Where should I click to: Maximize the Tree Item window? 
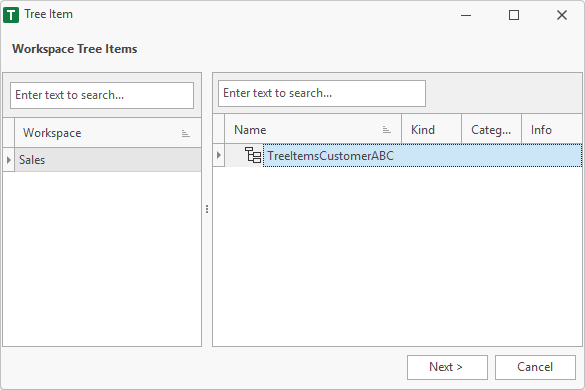[514, 15]
